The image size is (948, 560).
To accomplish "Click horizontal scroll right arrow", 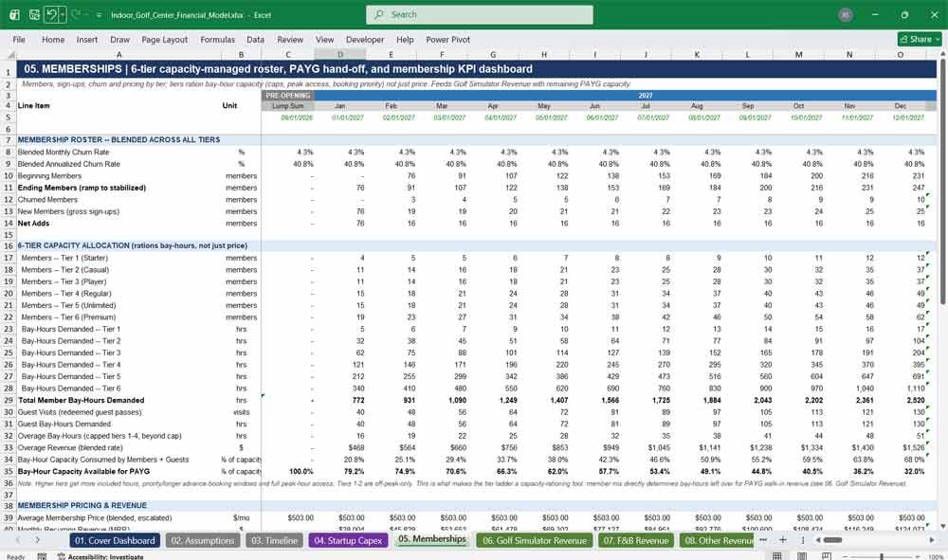I will pos(932,540).
